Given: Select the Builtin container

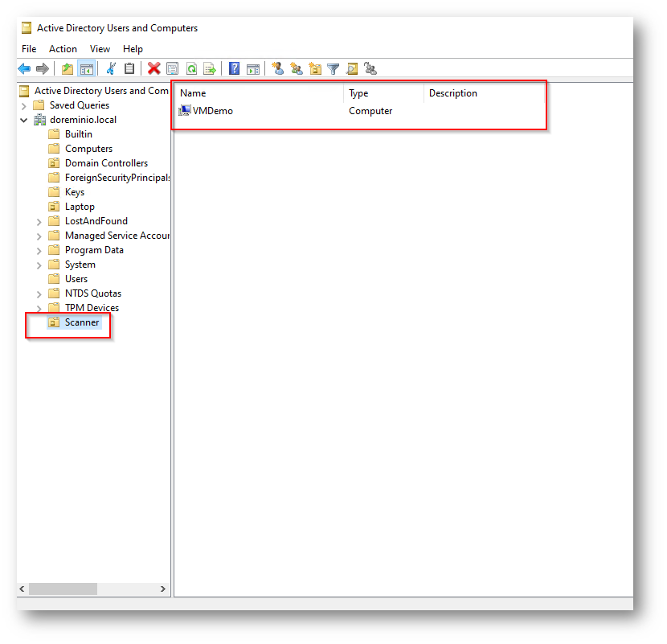Looking at the screenshot, I should pos(79,134).
